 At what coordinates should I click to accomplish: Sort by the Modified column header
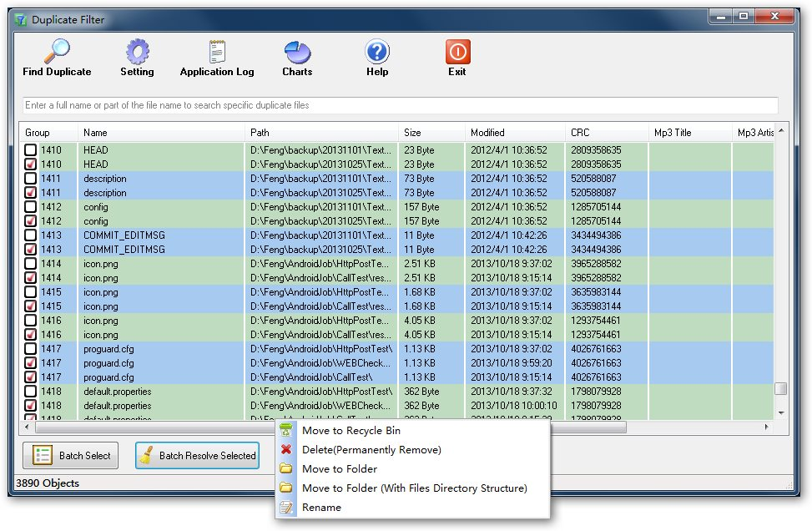click(x=515, y=132)
